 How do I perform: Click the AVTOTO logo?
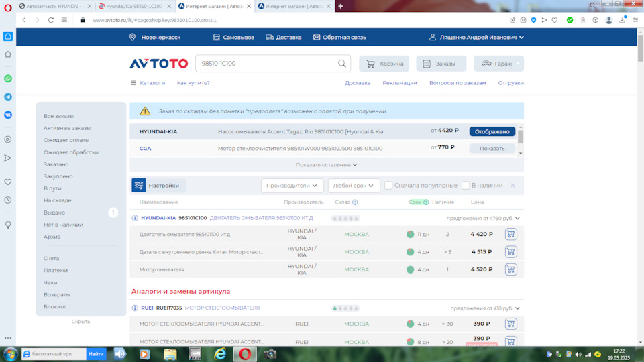click(158, 64)
